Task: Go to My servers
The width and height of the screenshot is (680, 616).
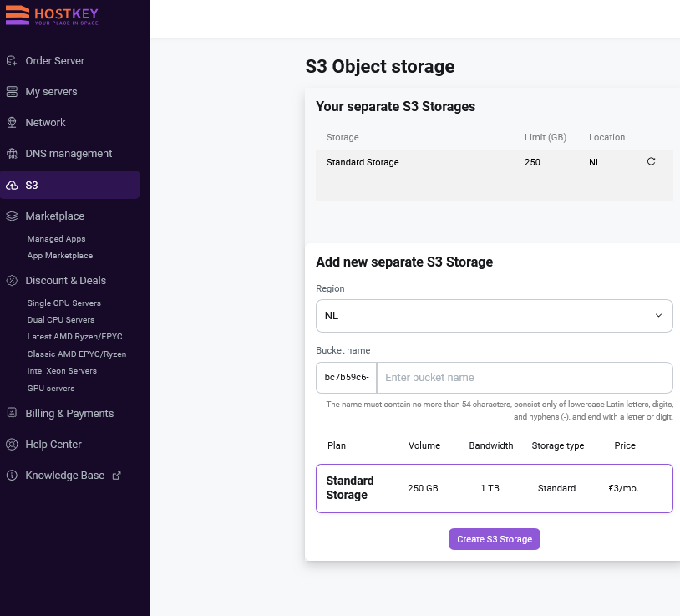Action: point(51,92)
